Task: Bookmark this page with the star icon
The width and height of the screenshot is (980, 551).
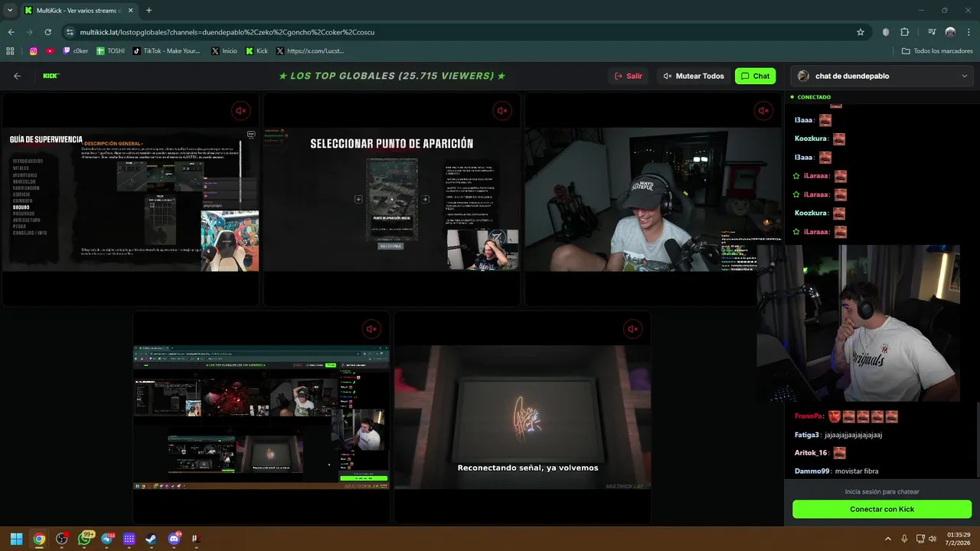Action: [x=861, y=32]
